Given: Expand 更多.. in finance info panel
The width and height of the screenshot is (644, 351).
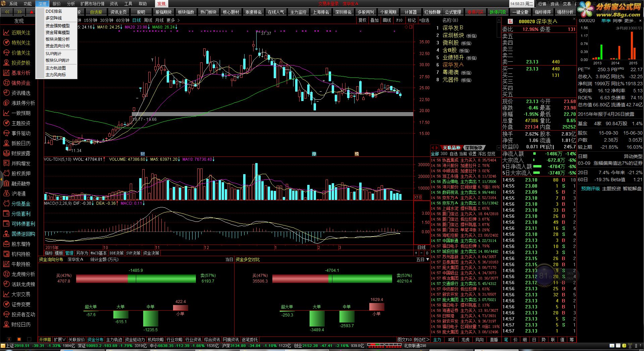Looking at the screenshot, I should [x=629, y=20].
